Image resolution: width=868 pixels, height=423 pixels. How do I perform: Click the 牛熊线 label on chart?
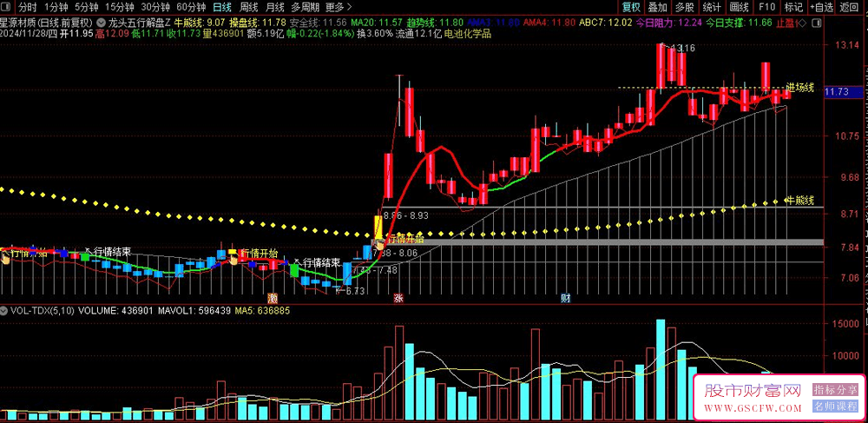coord(800,200)
